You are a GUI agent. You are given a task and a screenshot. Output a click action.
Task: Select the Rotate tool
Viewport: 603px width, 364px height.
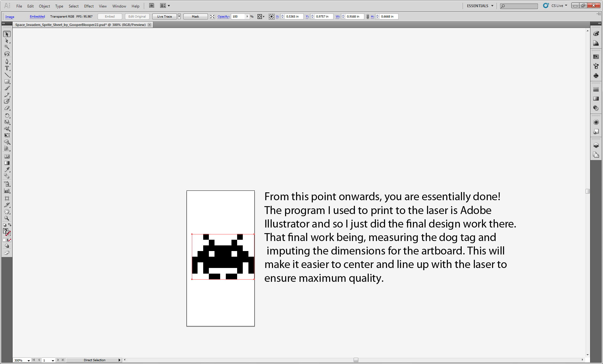(x=7, y=115)
